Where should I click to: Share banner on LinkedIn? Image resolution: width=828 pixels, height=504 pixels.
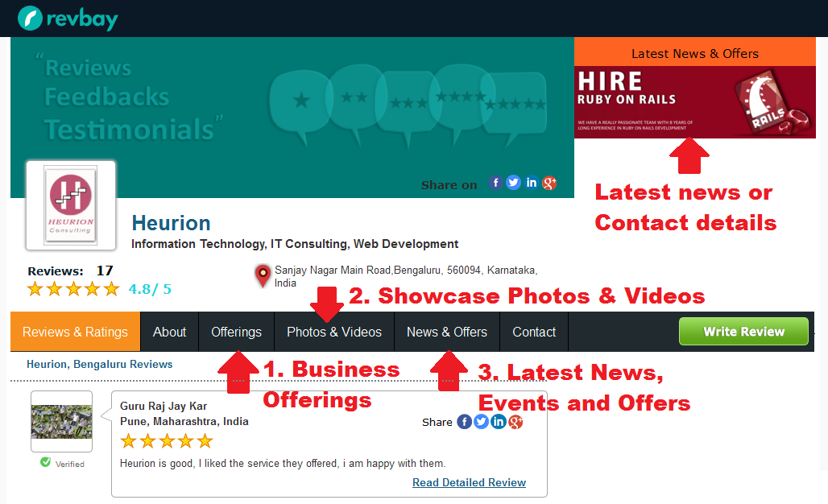[x=532, y=183]
